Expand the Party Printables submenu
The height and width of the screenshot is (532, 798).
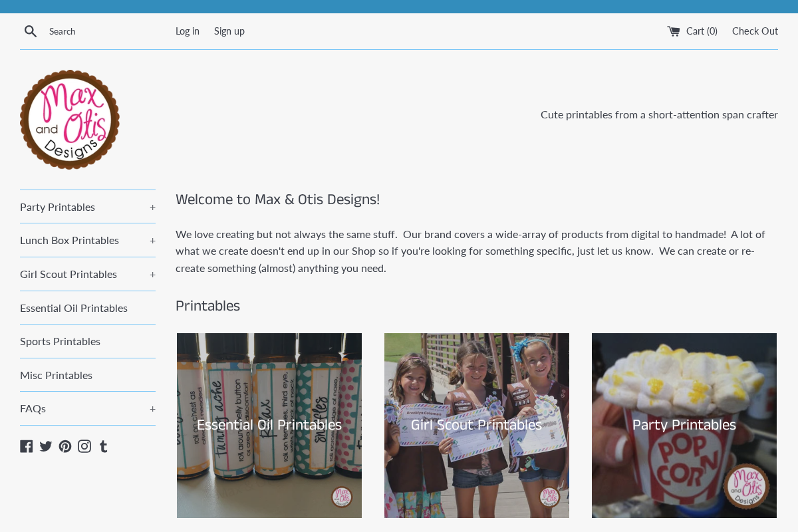point(152,206)
